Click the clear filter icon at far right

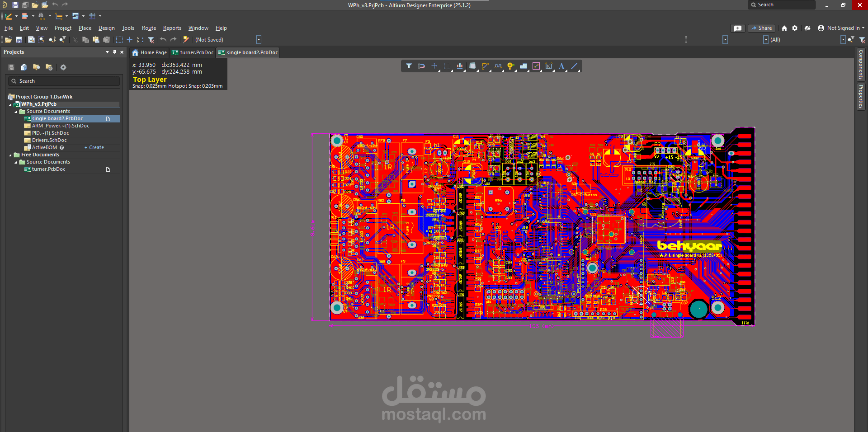862,40
